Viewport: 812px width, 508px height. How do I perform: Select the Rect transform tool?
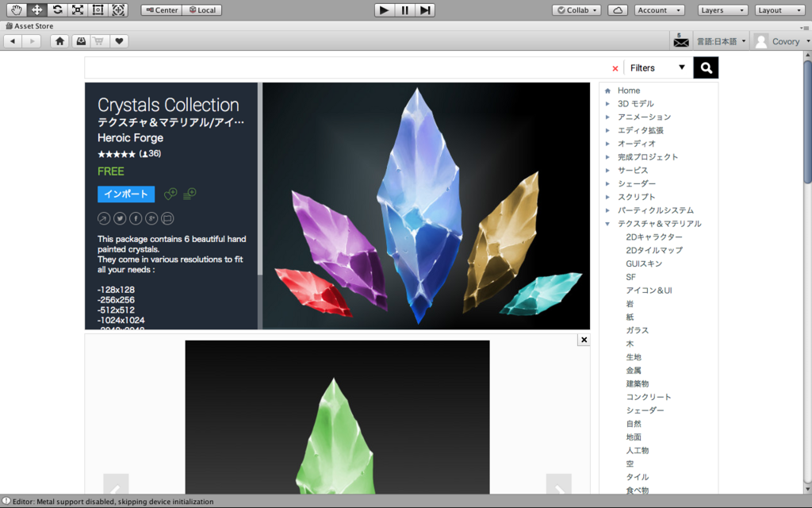pos(98,10)
